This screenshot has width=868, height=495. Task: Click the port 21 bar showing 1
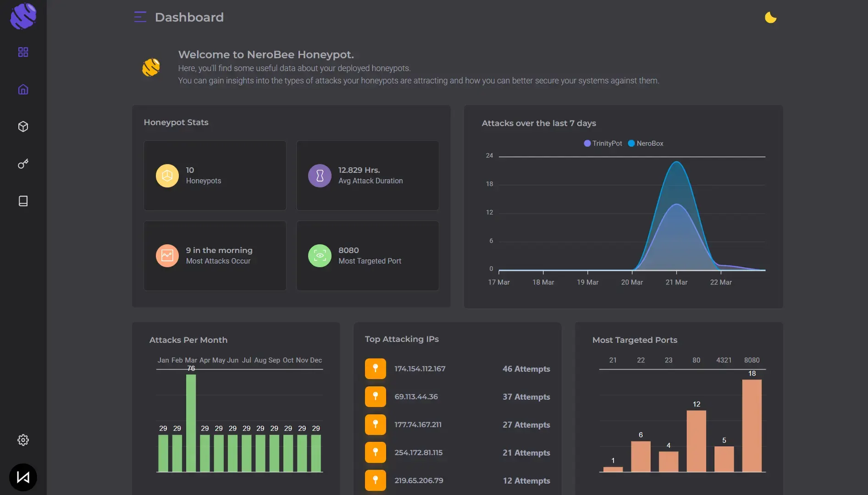pos(613,469)
